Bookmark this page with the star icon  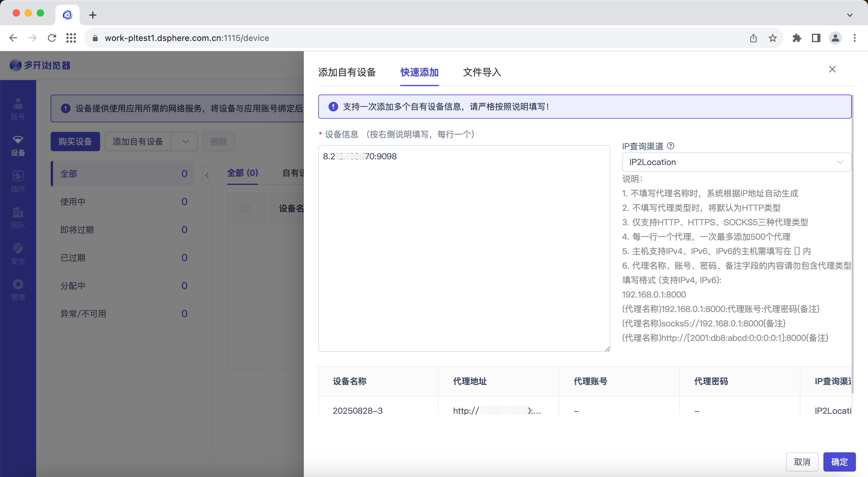(x=773, y=38)
